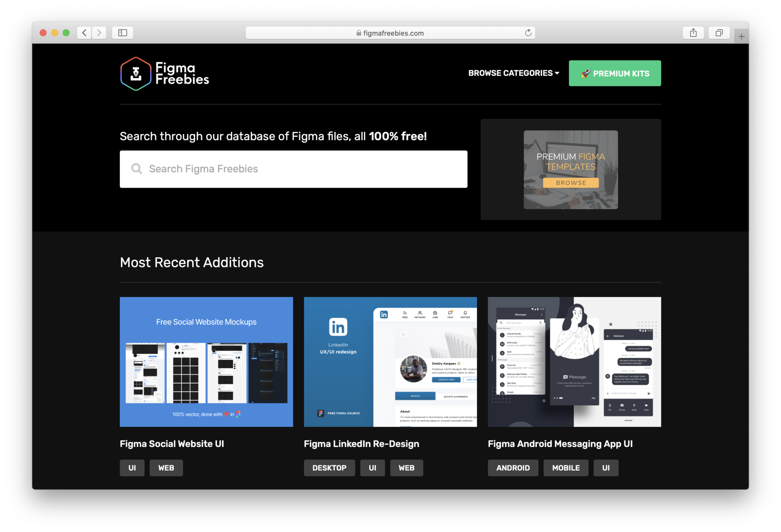Select UI tag under Android Messaging App
The image size is (781, 532).
pos(606,468)
